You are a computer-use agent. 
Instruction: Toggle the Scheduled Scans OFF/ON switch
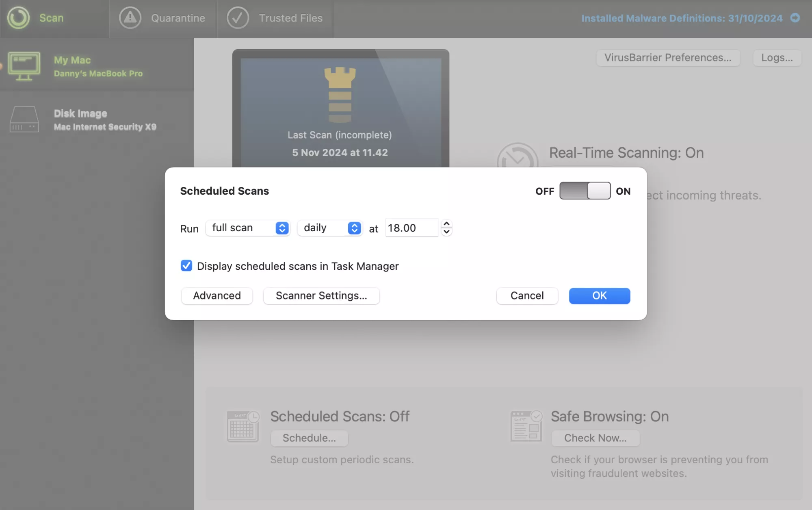tap(585, 191)
